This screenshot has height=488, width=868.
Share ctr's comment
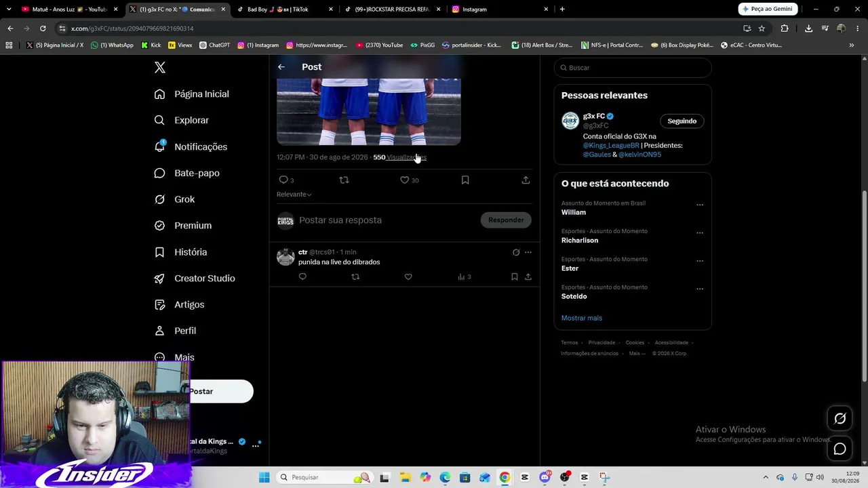pyautogui.click(x=528, y=277)
